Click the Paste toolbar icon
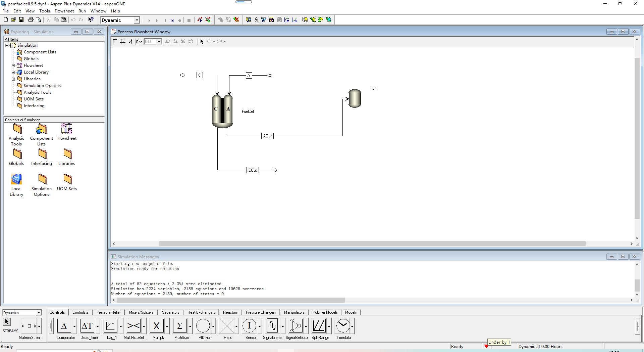 64,20
